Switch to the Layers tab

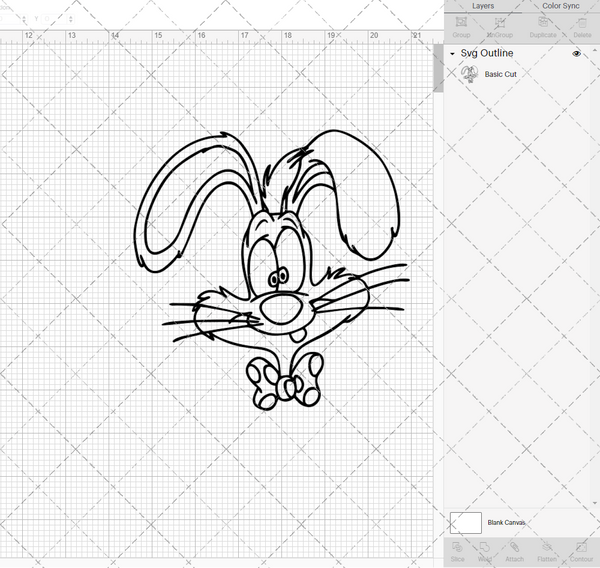click(x=483, y=6)
